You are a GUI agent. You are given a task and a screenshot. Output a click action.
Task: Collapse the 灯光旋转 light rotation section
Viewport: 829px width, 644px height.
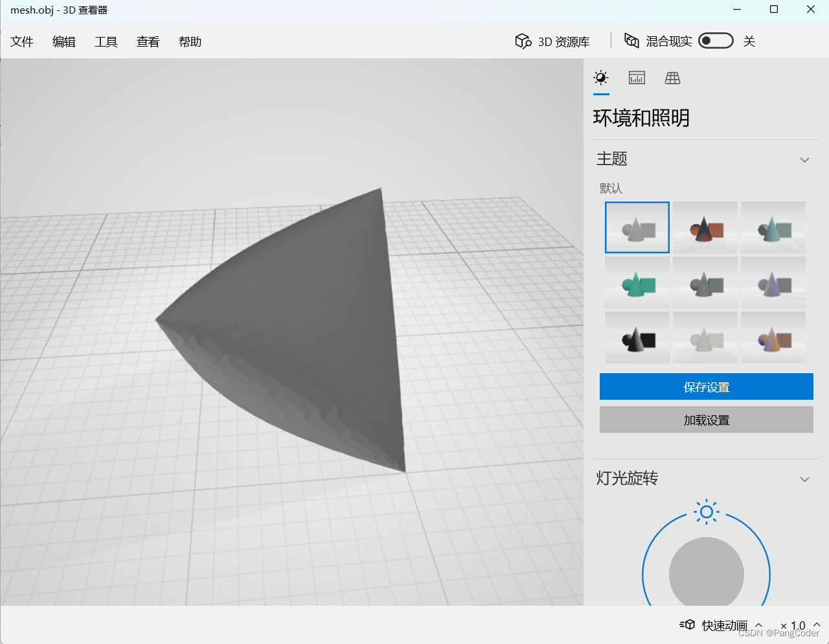point(804,479)
